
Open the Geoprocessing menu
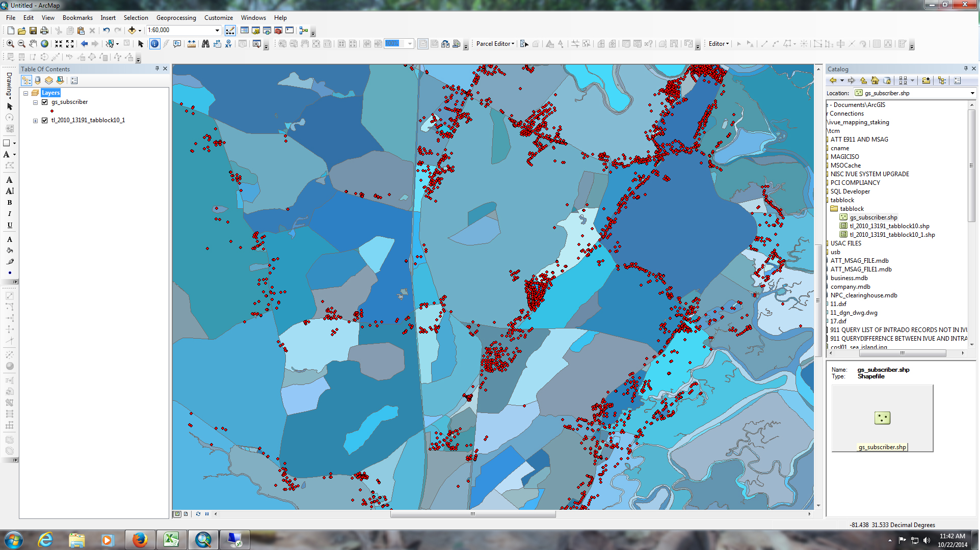pyautogui.click(x=176, y=18)
